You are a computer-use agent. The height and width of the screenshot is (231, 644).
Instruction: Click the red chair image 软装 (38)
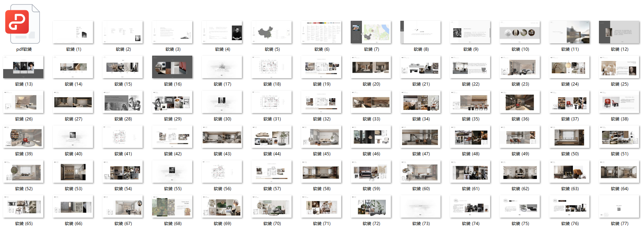[619, 102]
